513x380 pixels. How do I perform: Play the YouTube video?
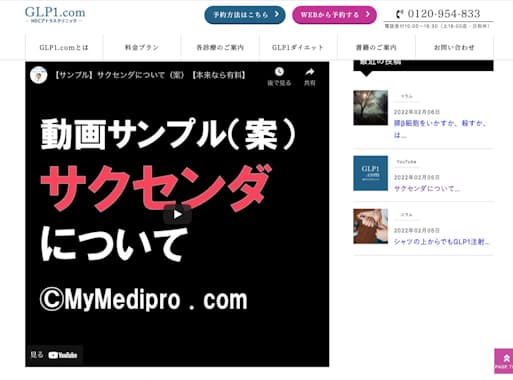click(x=177, y=214)
